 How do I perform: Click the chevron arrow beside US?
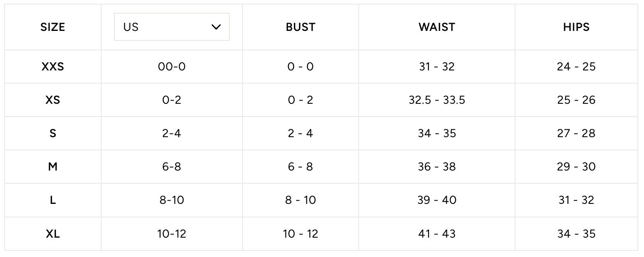coord(216,27)
